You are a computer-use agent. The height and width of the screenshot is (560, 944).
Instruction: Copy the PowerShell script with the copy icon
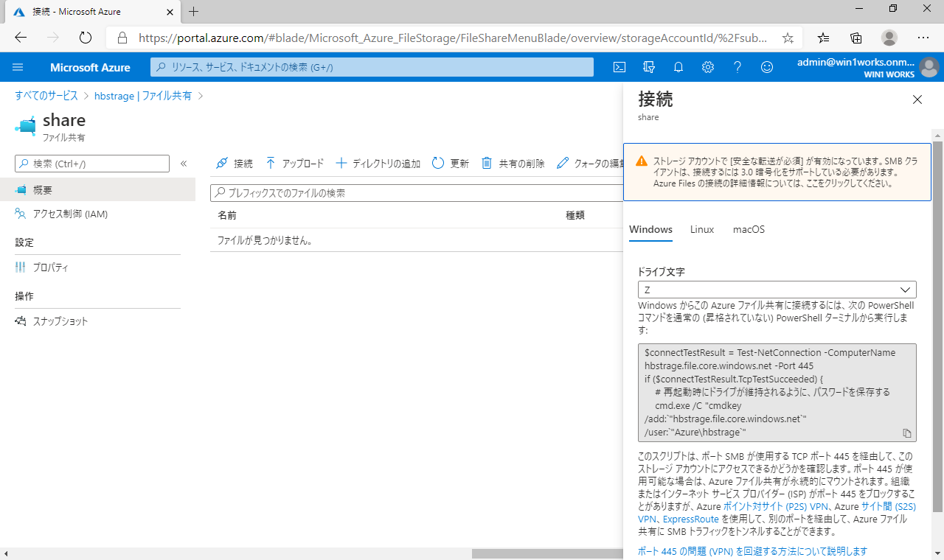tap(907, 433)
